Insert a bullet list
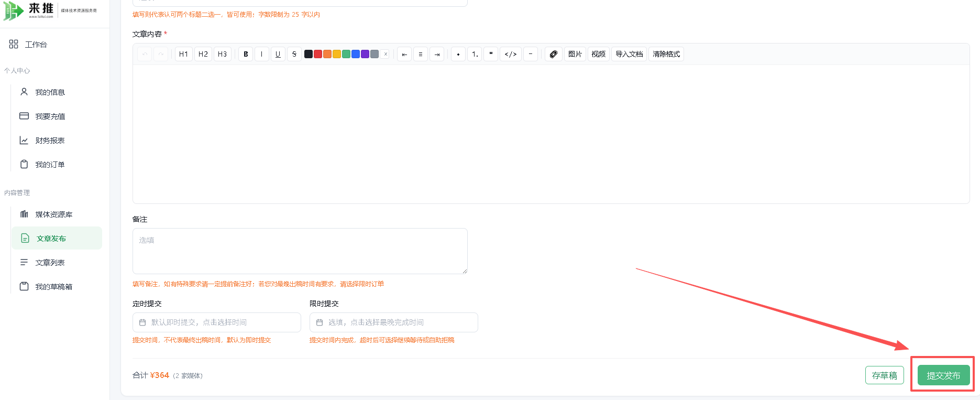The image size is (980, 400). tap(458, 54)
